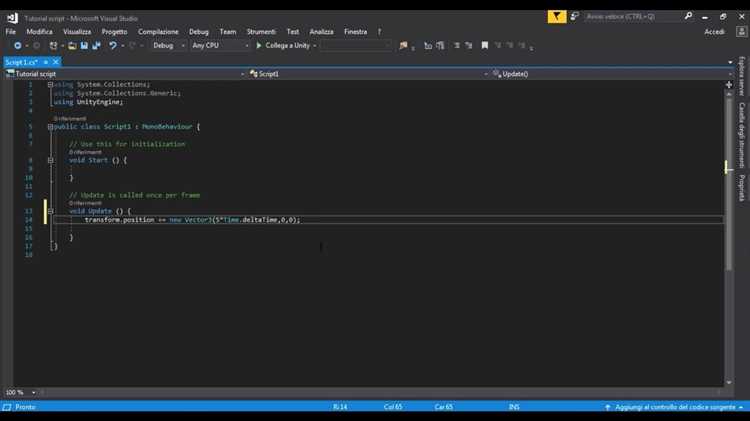The height and width of the screenshot is (421, 750).
Task: Open the 100 % zoom level dropdown
Action: pos(33,392)
